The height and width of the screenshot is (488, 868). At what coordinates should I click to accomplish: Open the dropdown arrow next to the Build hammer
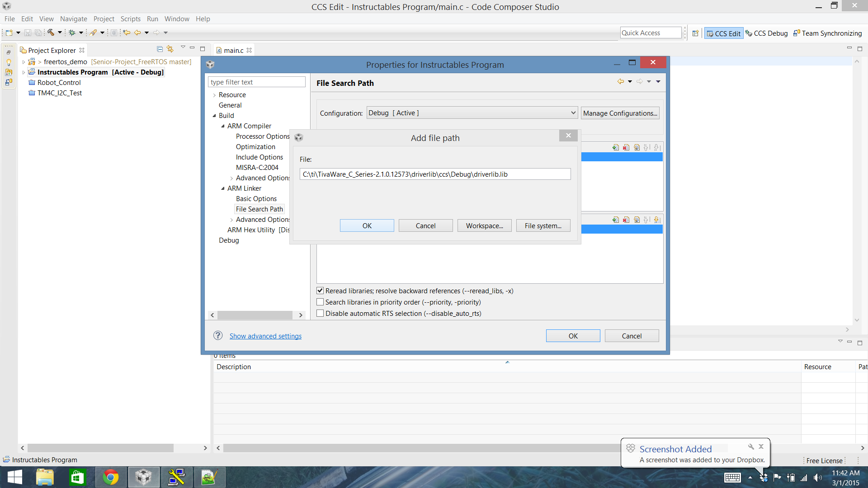(x=60, y=33)
